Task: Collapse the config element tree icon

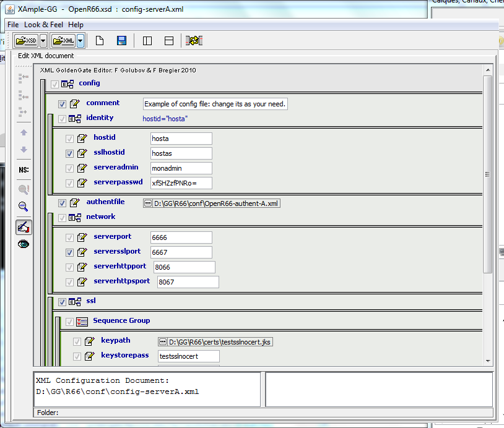Action: coord(67,83)
